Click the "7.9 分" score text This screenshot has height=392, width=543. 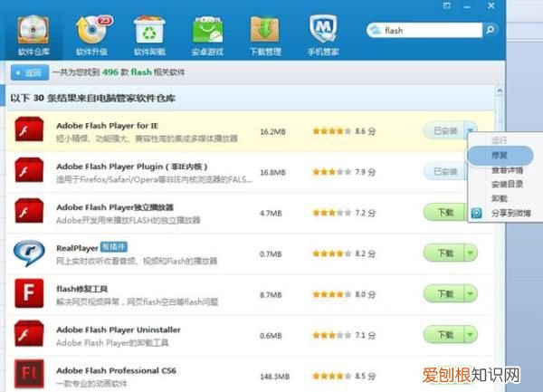pyautogui.click(x=366, y=172)
